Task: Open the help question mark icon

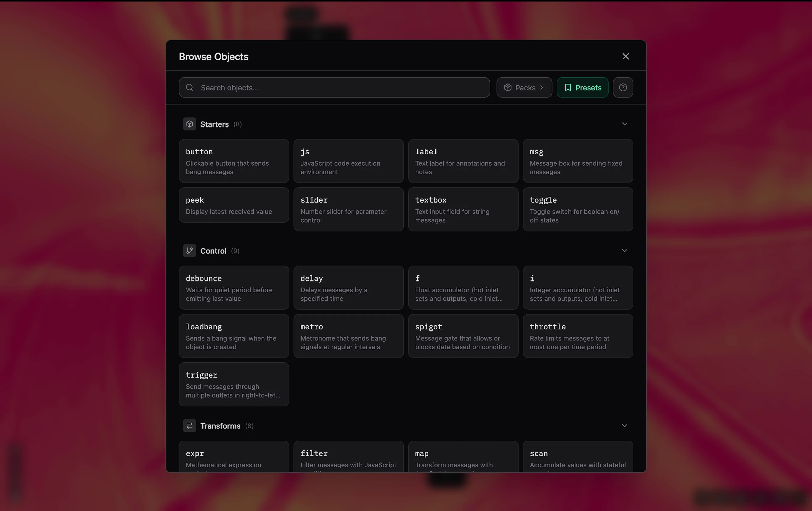Action: (x=622, y=87)
